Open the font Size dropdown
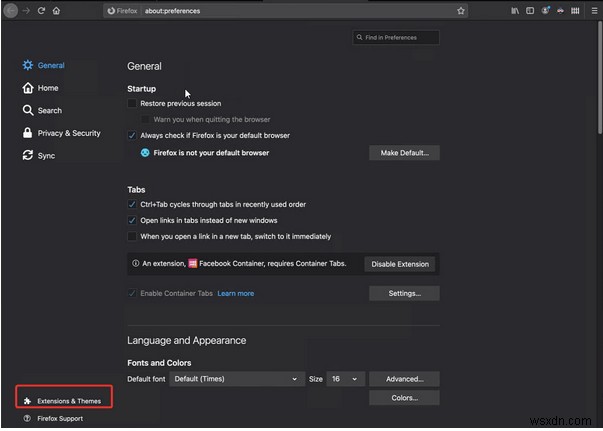The height and width of the screenshot is (431, 603). pyautogui.click(x=345, y=379)
